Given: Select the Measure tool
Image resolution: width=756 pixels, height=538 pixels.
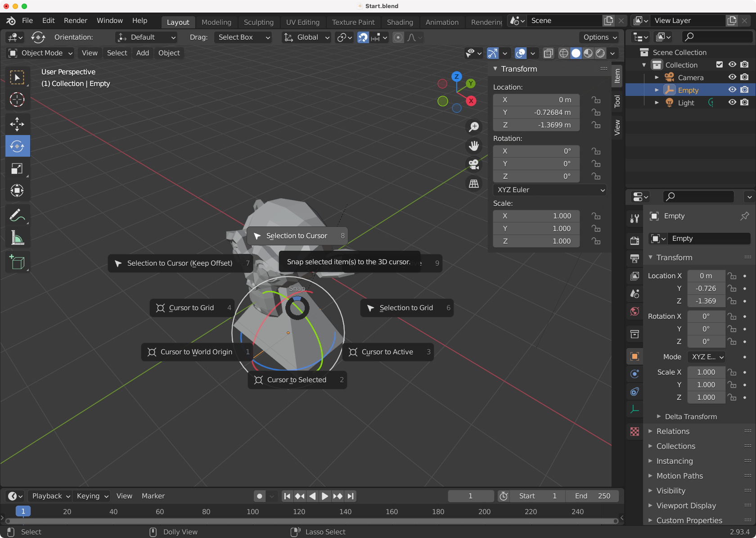Looking at the screenshot, I should click(x=17, y=238).
